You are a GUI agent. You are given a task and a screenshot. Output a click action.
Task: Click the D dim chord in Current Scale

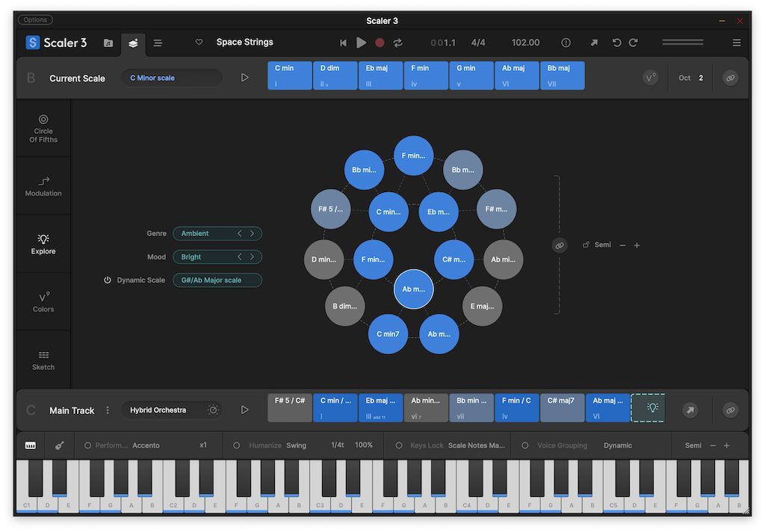click(335, 75)
